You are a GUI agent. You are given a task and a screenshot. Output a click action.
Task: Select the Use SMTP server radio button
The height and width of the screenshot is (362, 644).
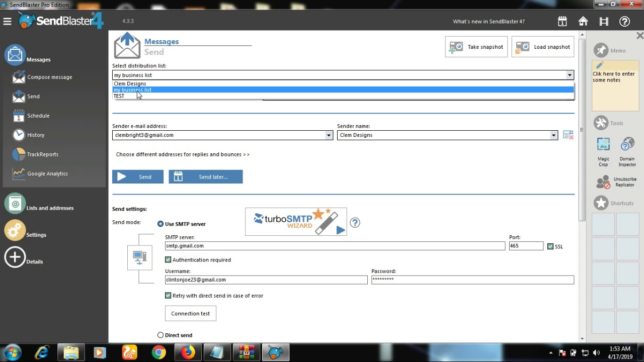pyautogui.click(x=160, y=224)
